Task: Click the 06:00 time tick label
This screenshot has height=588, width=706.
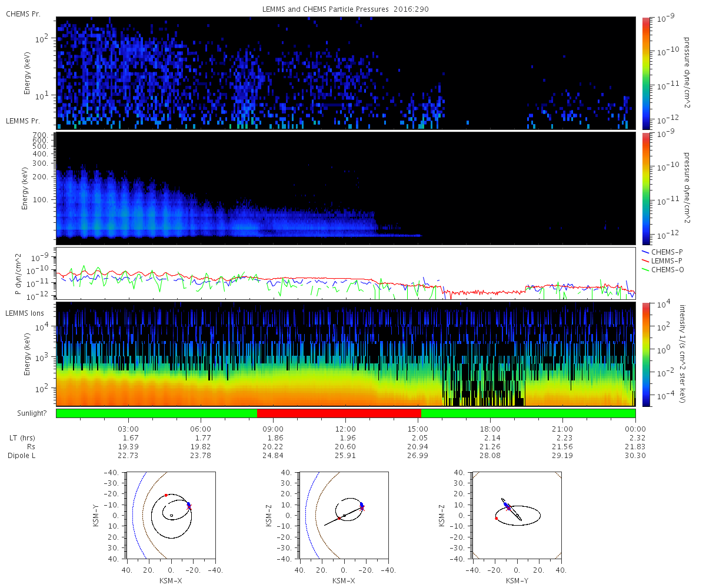Action: point(201,430)
